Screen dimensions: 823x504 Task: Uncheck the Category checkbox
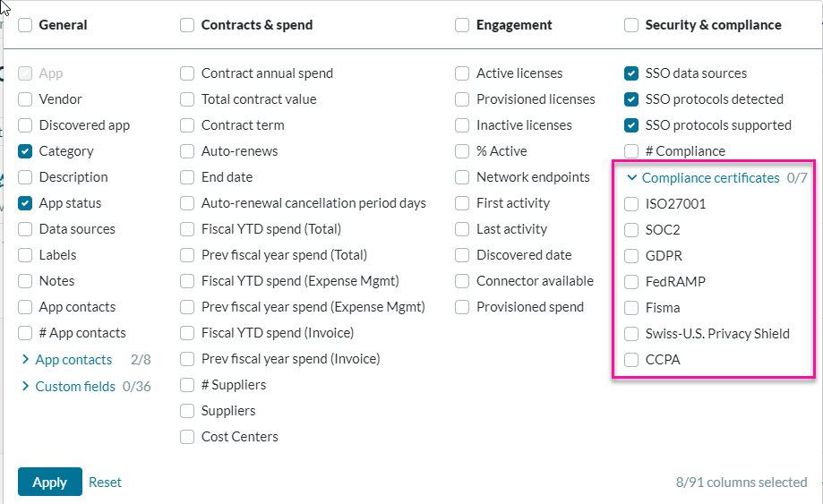(25, 151)
